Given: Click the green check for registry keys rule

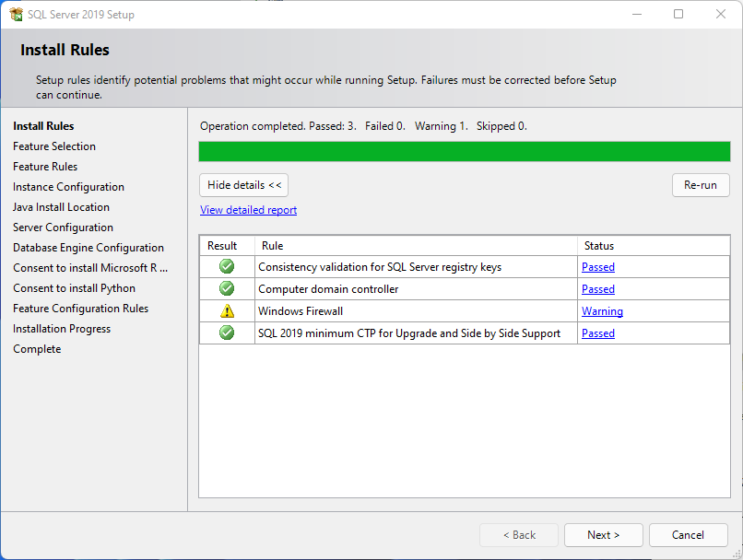Looking at the screenshot, I should pos(227,266).
